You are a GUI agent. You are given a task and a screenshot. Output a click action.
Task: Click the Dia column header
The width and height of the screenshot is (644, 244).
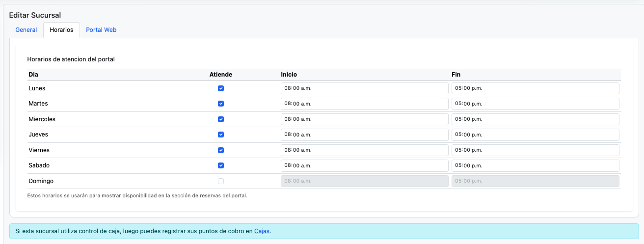pos(33,75)
